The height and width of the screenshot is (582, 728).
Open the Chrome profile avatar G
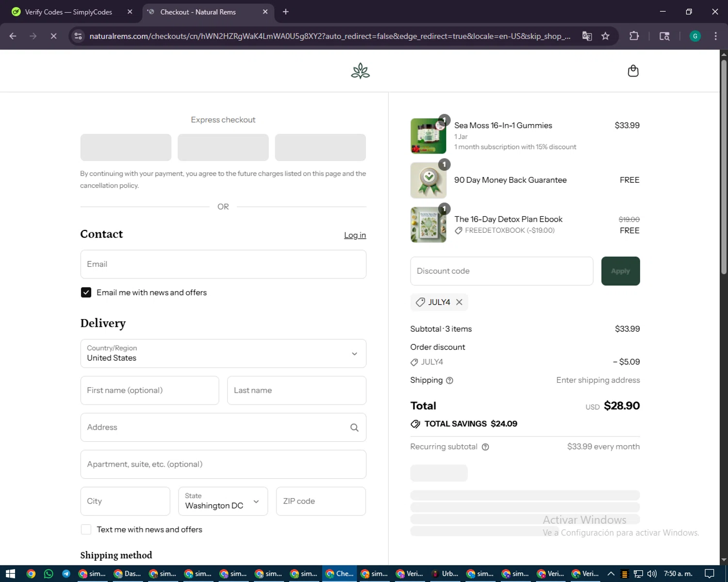[x=695, y=36]
